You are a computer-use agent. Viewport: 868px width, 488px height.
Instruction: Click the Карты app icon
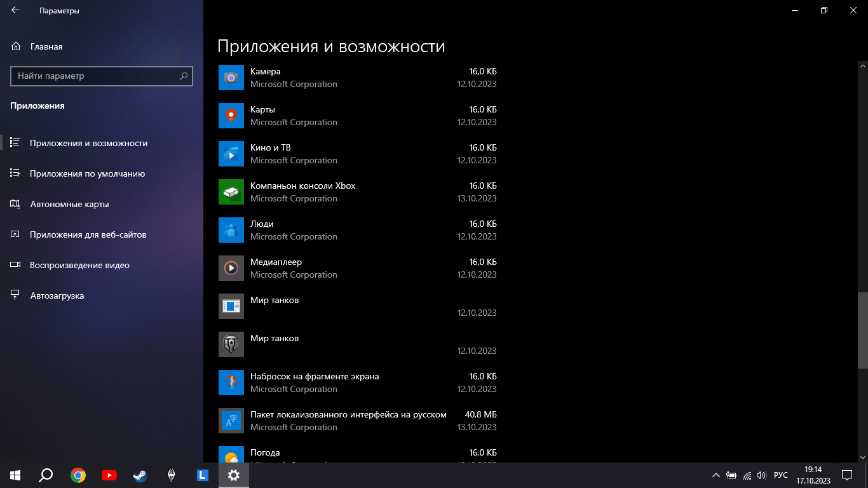tap(231, 116)
